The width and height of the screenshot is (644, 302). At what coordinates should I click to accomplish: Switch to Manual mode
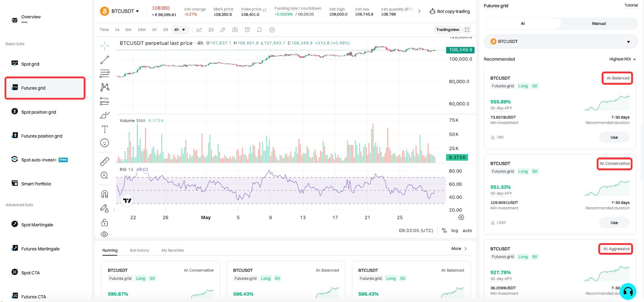pos(599,24)
